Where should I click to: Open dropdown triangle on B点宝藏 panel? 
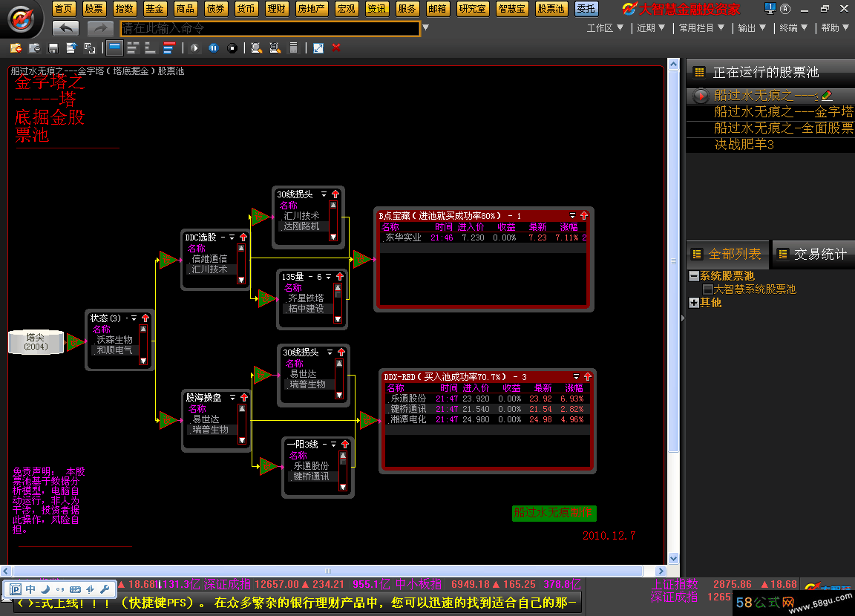[x=572, y=216]
